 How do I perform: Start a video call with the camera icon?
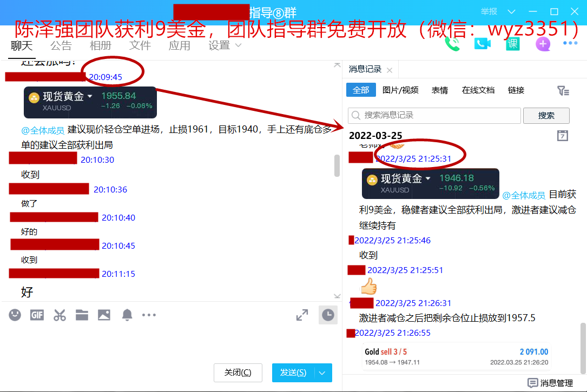483,44
